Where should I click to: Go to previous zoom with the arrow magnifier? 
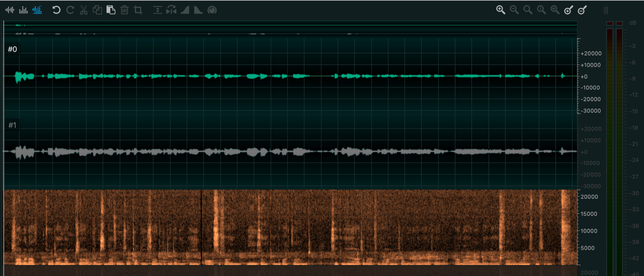click(x=555, y=10)
